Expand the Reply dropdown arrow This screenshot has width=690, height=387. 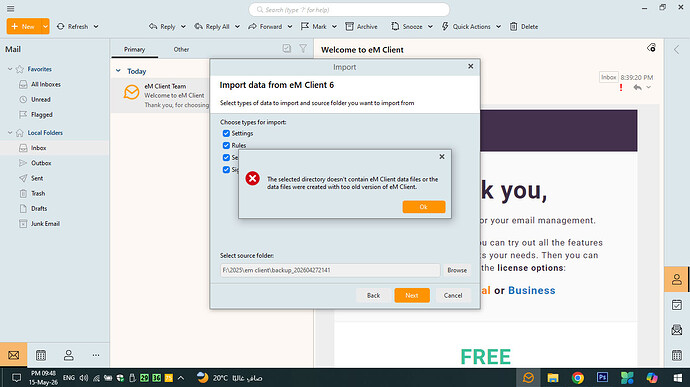tap(183, 26)
